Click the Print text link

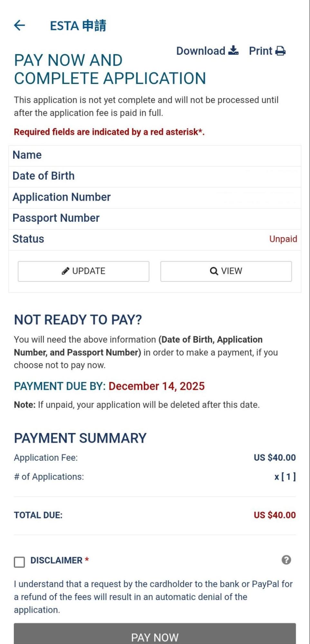click(x=260, y=51)
